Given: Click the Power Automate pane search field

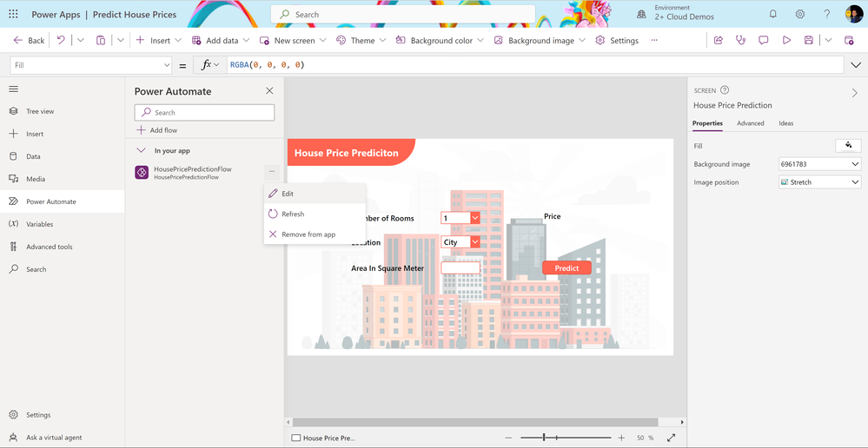Looking at the screenshot, I should [x=204, y=112].
